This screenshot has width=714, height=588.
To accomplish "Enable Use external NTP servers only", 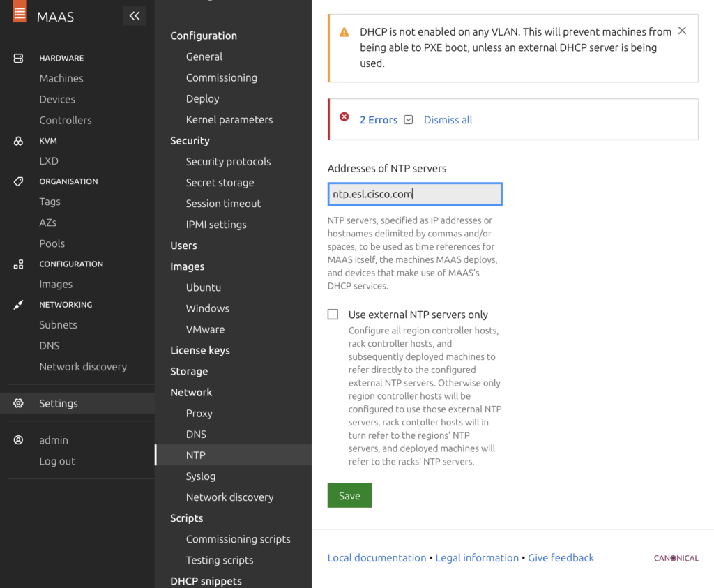I will tap(333, 315).
